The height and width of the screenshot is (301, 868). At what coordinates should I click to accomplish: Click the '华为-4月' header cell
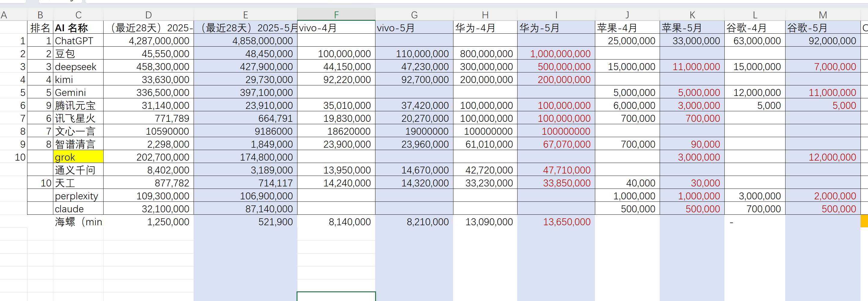(x=485, y=28)
